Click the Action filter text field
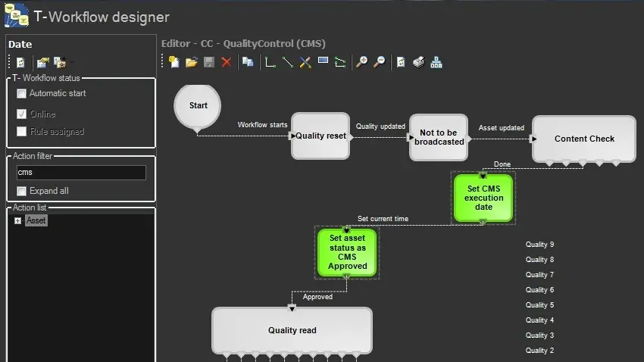 80,173
